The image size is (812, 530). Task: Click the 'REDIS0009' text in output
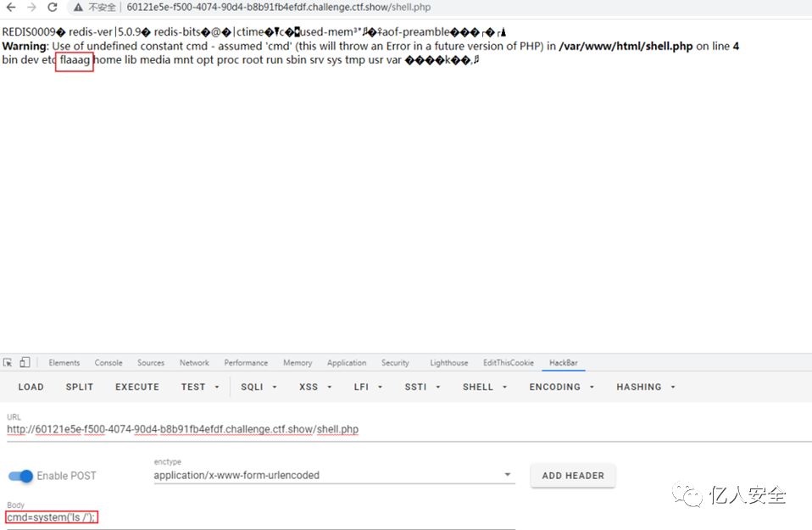pos(29,32)
